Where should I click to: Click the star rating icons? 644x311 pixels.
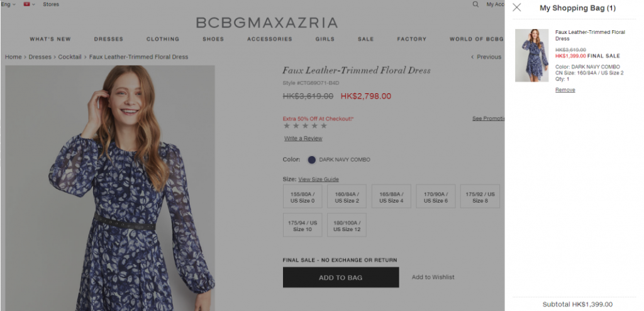coord(306,126)
